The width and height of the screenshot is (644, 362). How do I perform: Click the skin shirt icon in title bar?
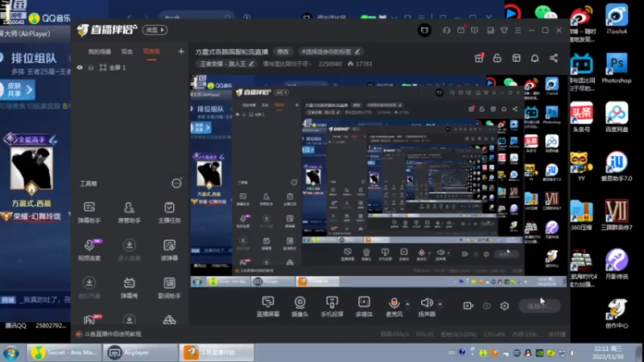(504, 31)
